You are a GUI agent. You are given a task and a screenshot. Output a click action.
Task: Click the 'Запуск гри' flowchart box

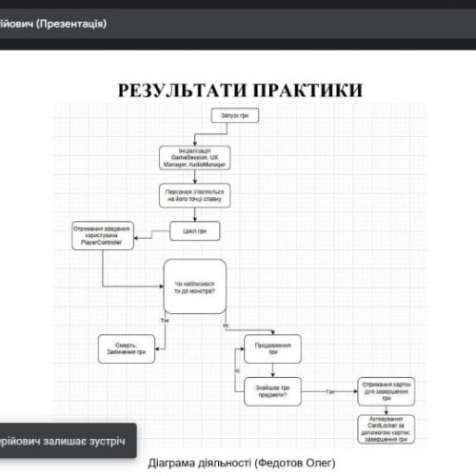coord(235,115)
